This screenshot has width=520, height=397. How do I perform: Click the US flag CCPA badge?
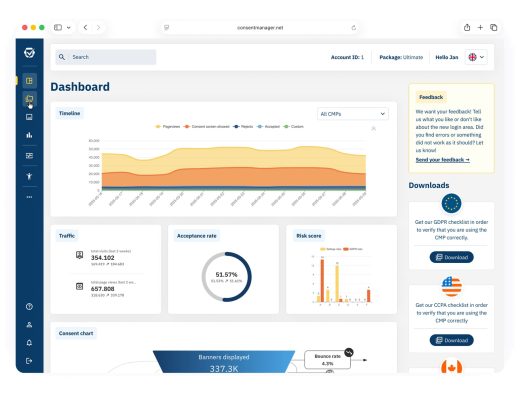[451, 286]
